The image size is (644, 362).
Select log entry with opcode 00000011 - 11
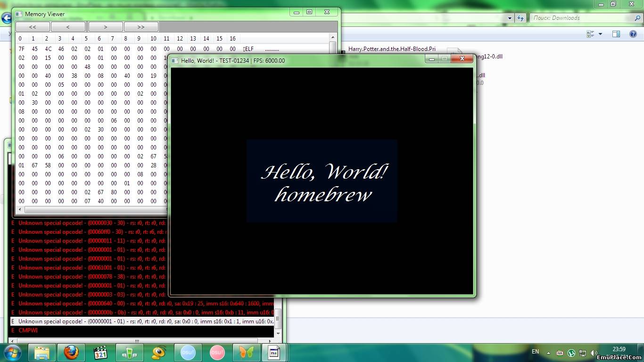(88, 241)
